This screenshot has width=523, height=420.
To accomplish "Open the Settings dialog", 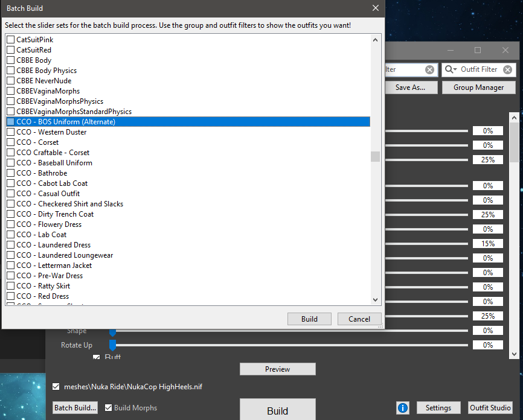I will (438, 408).
